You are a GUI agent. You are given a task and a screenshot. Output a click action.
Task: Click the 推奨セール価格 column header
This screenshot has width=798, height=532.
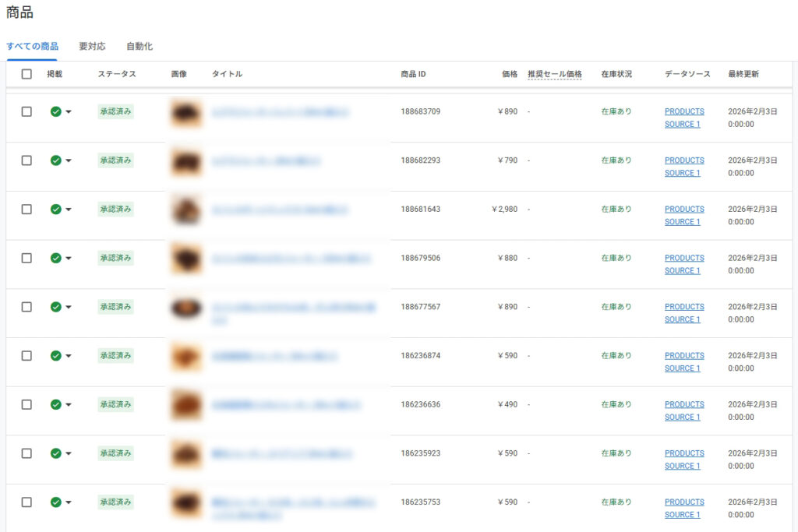pos(554,74)
